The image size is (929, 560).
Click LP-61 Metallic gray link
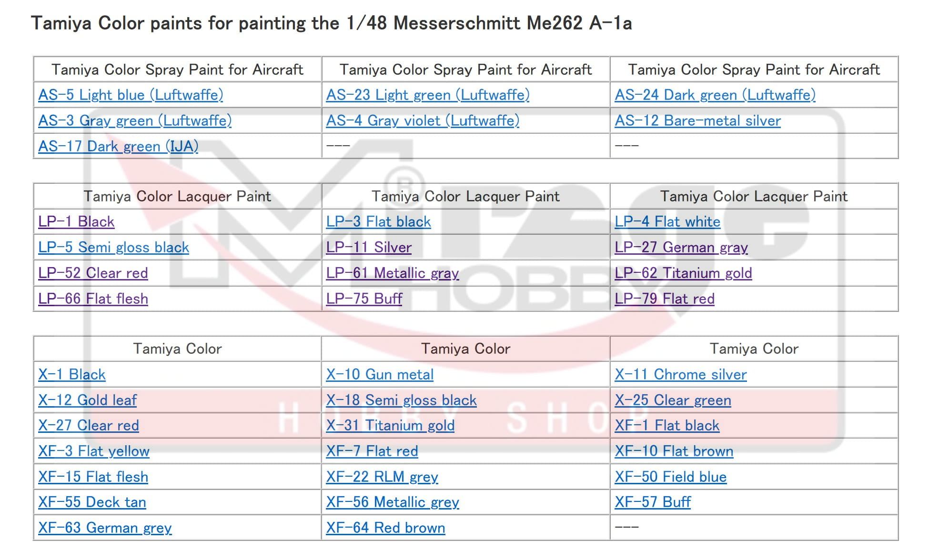point(392,273)
